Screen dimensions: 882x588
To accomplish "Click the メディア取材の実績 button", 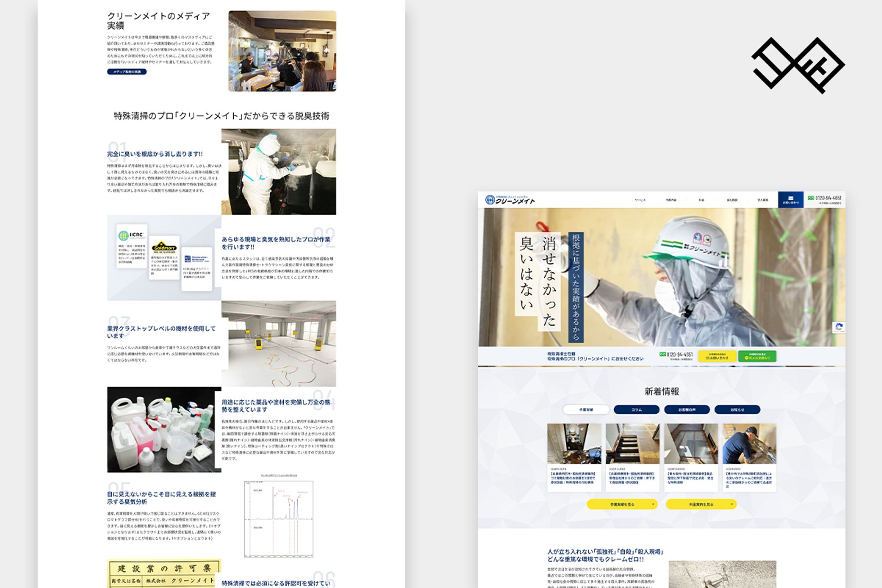I will click(127, 71).
